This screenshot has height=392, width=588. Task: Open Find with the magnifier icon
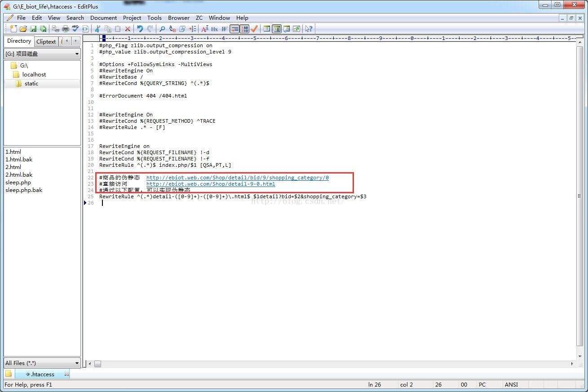162,29
